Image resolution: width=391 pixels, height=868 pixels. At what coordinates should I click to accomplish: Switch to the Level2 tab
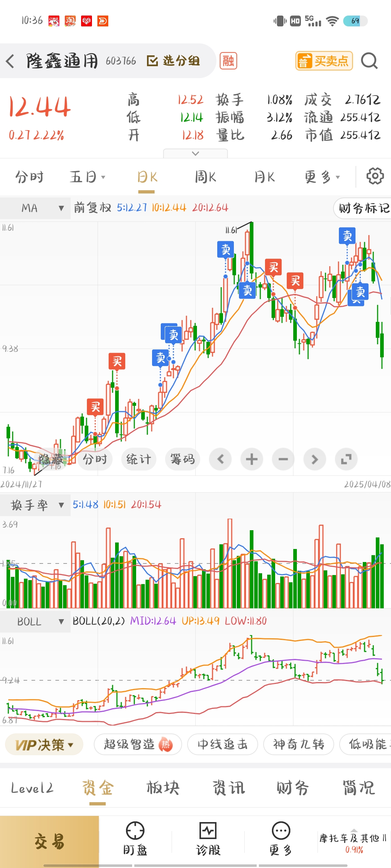[32, 788]
